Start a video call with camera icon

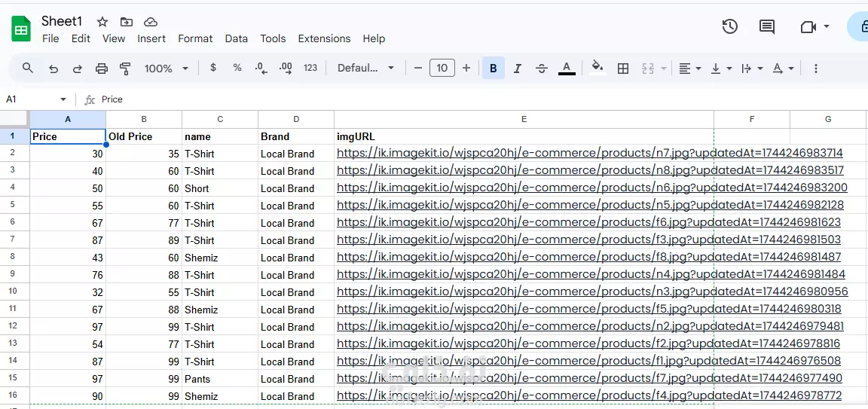(808, 26)
